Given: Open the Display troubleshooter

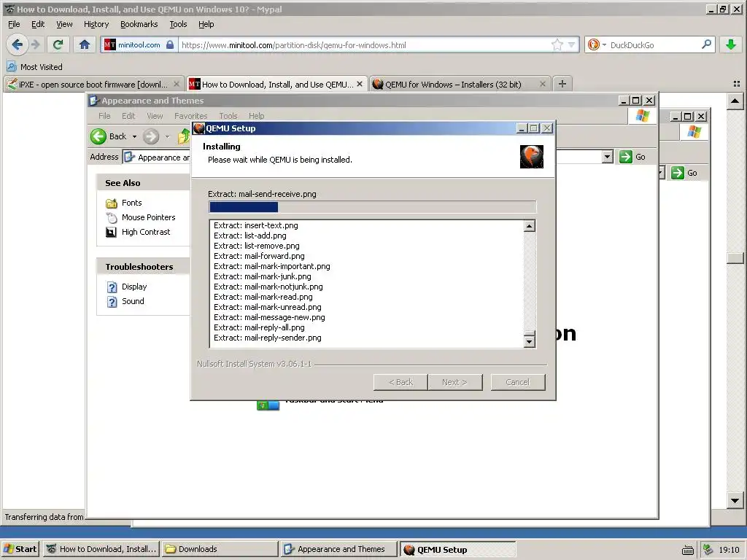Looking at the screenshot, I should tap(134, 287).
